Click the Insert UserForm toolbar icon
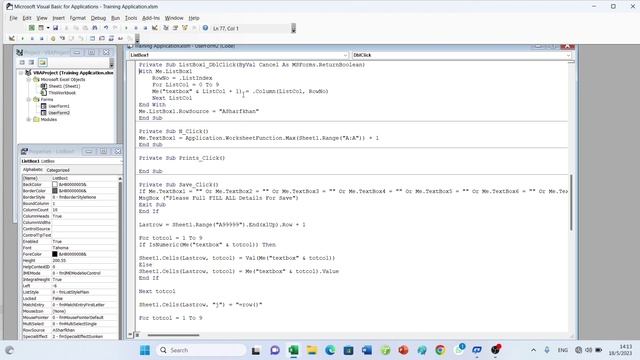640x360 pixels. coord(41,28)
